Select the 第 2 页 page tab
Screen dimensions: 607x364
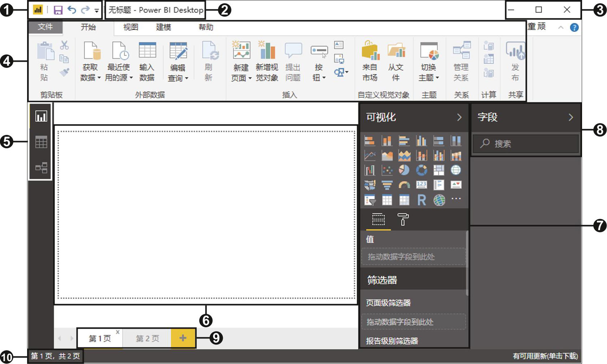point(147,338)
